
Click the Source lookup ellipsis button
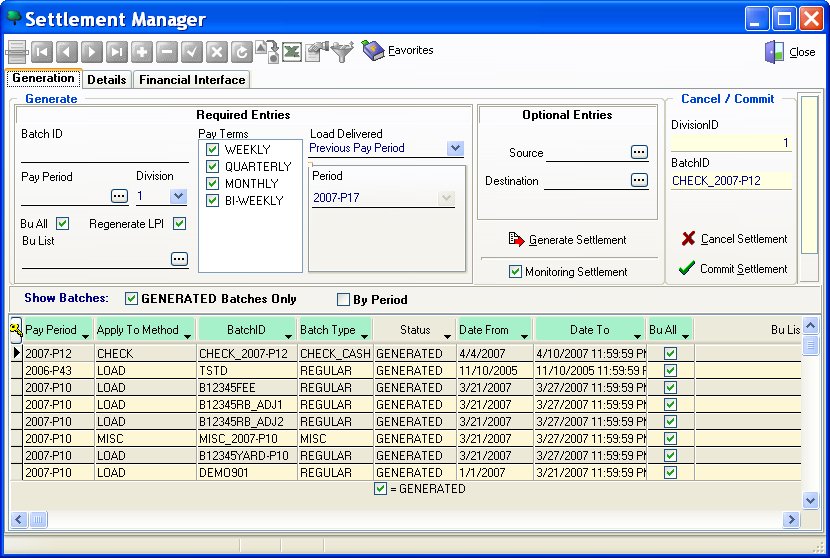(x=639, y=152)
